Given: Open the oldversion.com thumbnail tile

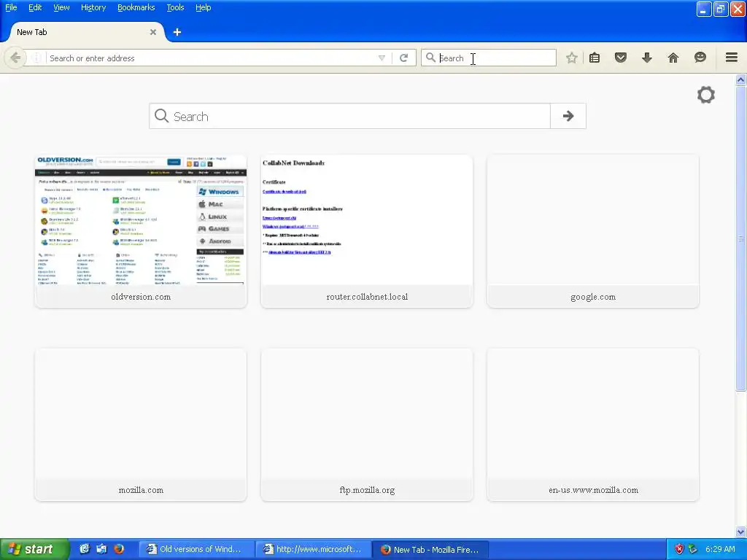Looking at the screenshot, I should point(141,231).
